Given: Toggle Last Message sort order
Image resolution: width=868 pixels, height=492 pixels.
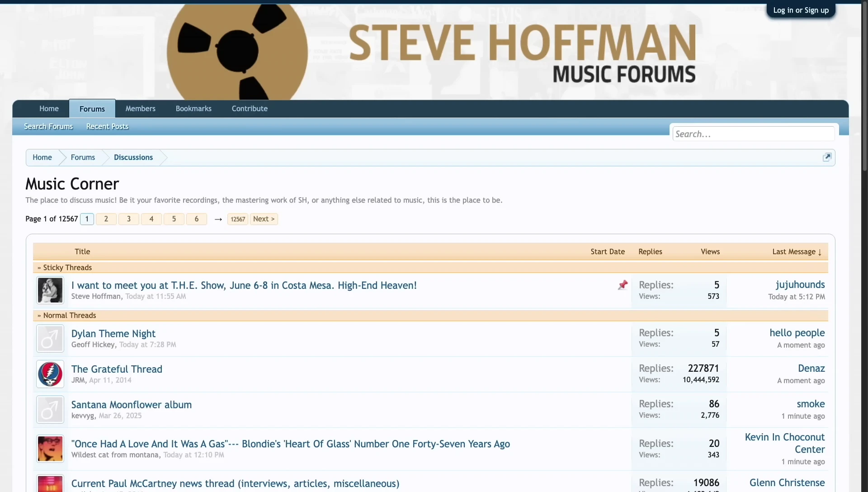Looking at the screenshot, I should click(x=797, y=251).
